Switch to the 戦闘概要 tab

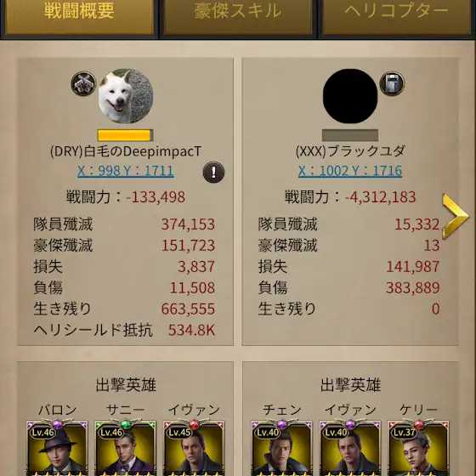79,17
